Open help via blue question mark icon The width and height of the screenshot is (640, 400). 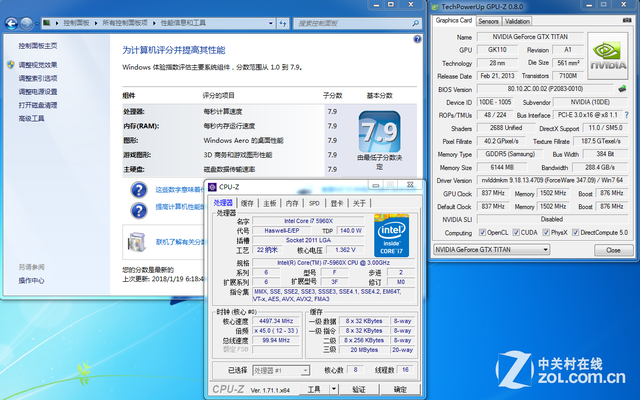coord(417,39)
